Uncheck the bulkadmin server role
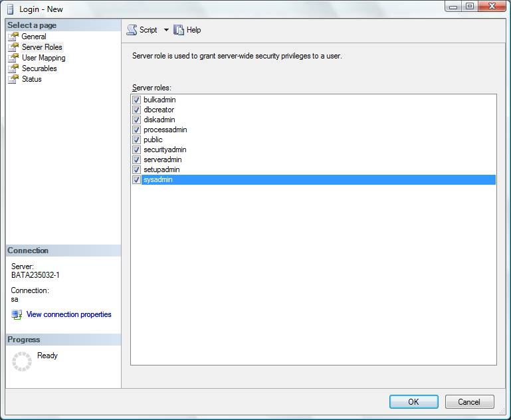Screen dimensions: 511x420 pos(137,100)
